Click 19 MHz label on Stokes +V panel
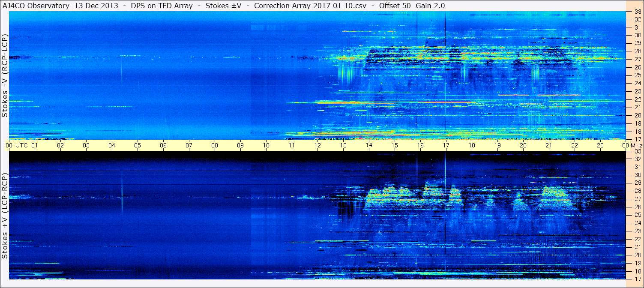 click(638, 263)
